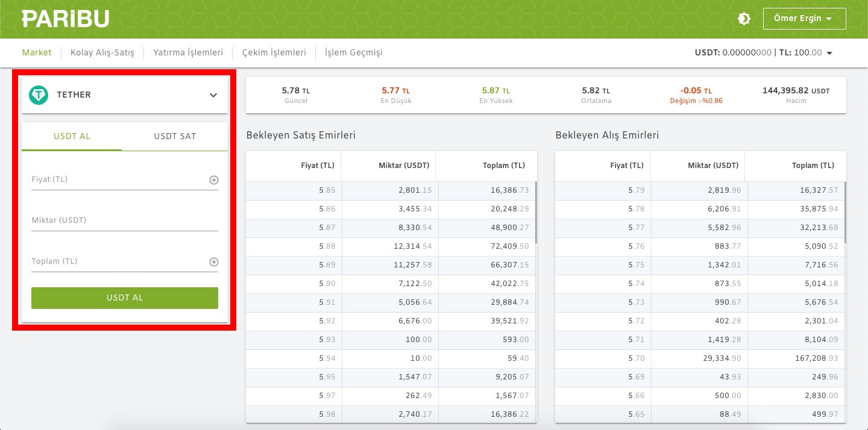Go to Yatırma İşlemleri
Screen dimensions: 868x430
(x=188, y=52)
